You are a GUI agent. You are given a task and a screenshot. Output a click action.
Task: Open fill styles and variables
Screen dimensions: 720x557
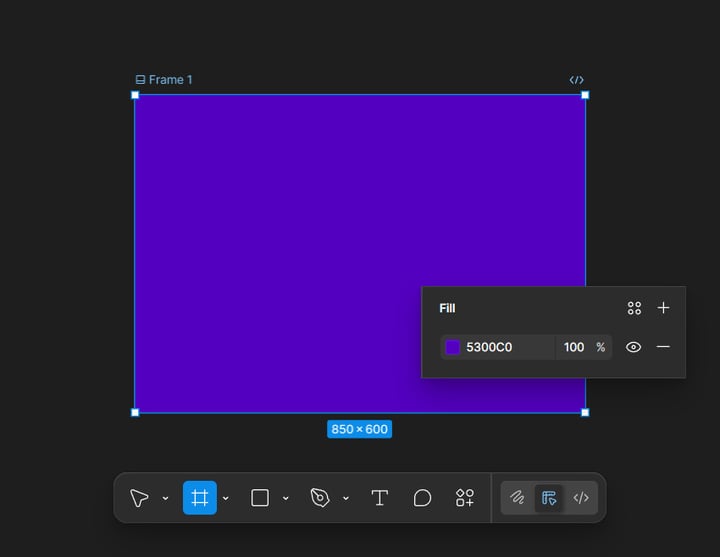click(634, 308)
